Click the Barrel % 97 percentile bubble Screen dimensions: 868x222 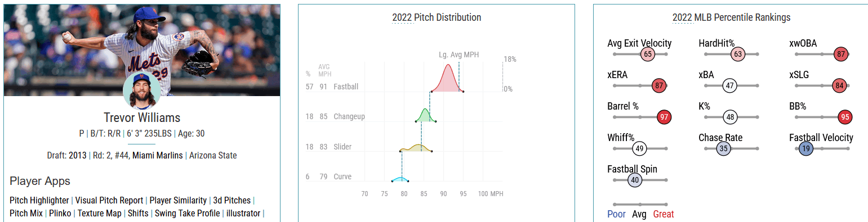click(665, 117)
